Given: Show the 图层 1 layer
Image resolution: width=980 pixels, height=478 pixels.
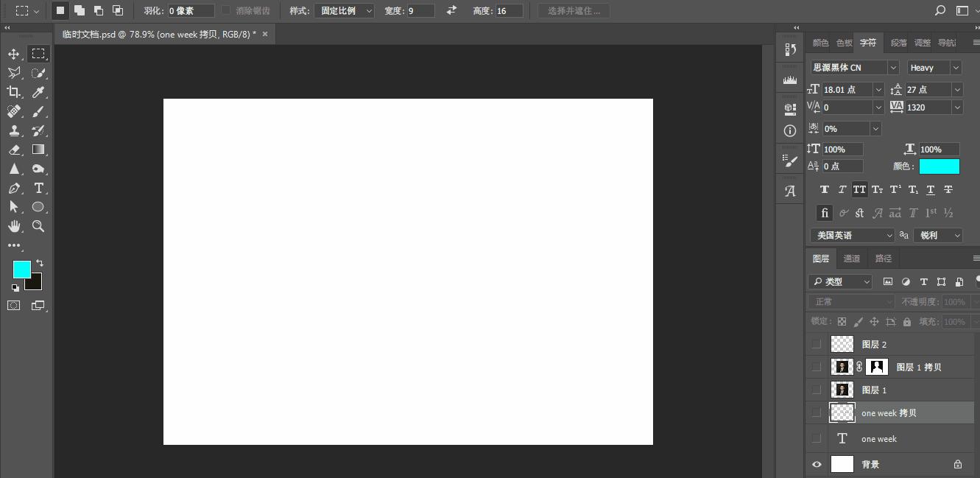Looking at the screenshot, I should pyautogui.click(x=816, y=390).
